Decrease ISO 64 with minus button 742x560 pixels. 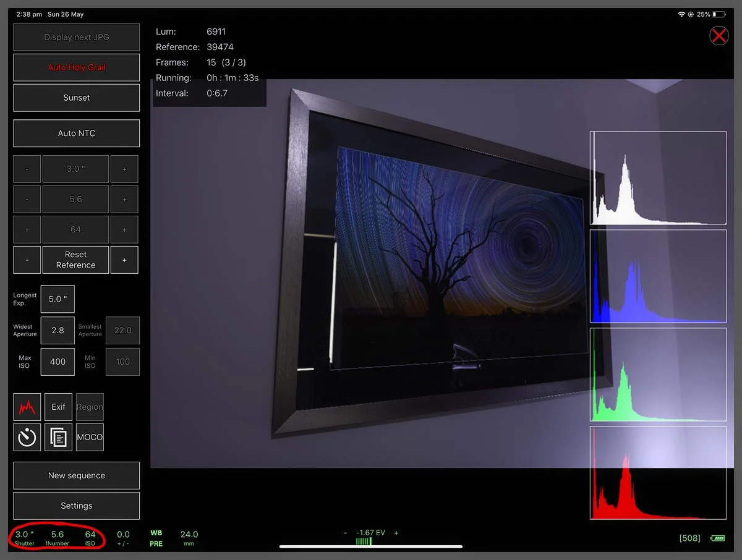click(27, 229)
